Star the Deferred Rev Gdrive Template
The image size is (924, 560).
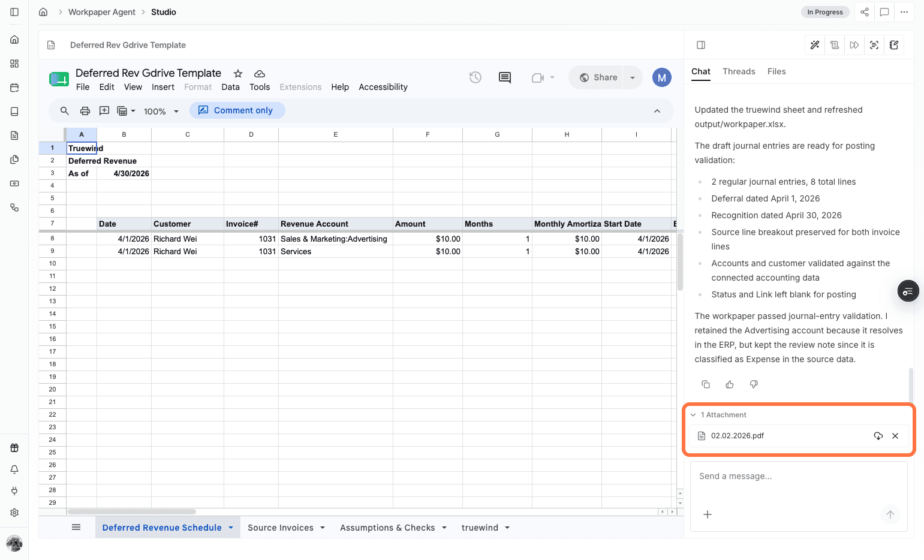[238, 74]
